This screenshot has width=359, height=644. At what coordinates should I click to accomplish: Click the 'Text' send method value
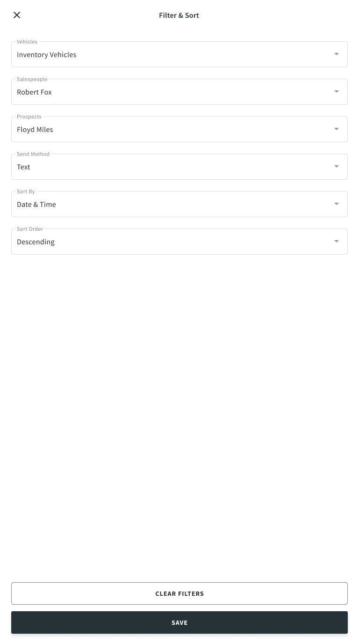[x=23, y=167]
